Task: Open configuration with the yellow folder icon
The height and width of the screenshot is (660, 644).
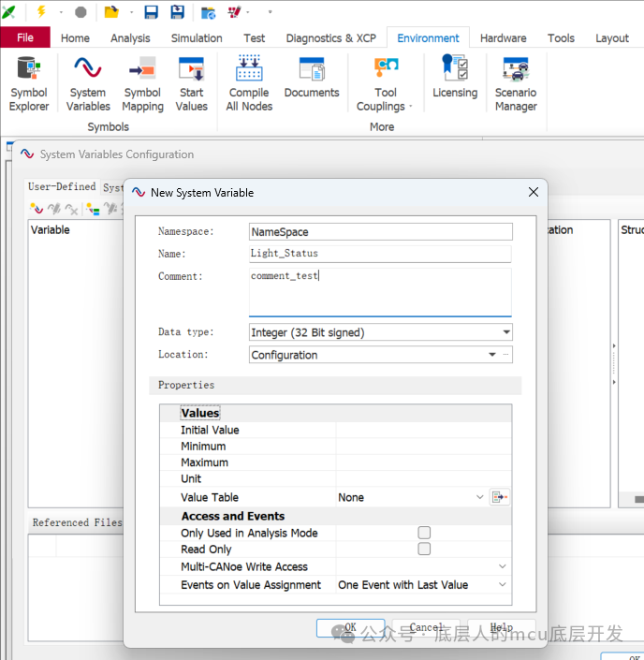Action: 111,12
